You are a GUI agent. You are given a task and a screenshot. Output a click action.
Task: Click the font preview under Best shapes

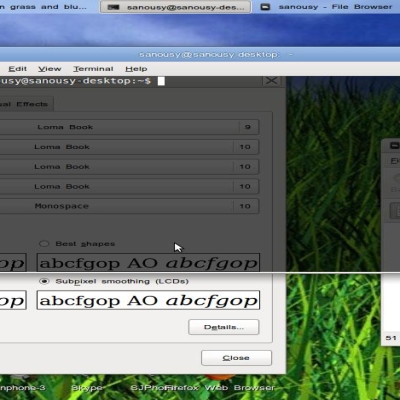pos(148,263)
